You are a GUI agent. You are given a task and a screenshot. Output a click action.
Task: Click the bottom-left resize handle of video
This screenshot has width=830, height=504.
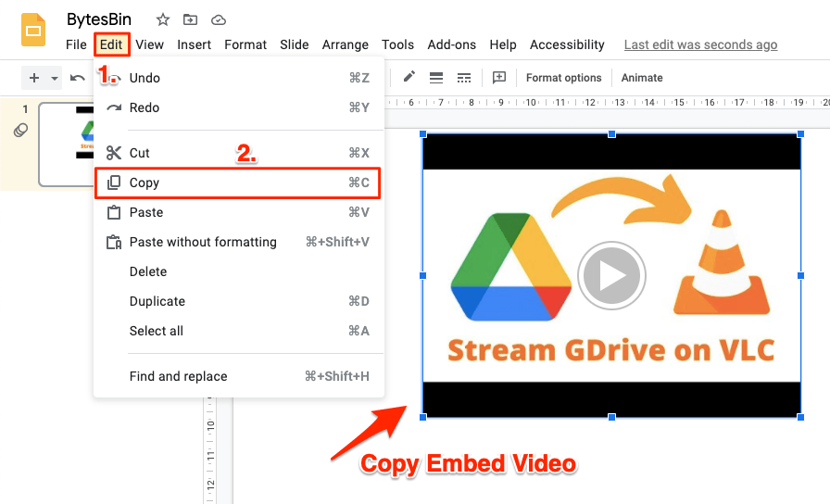click(423, 417)
